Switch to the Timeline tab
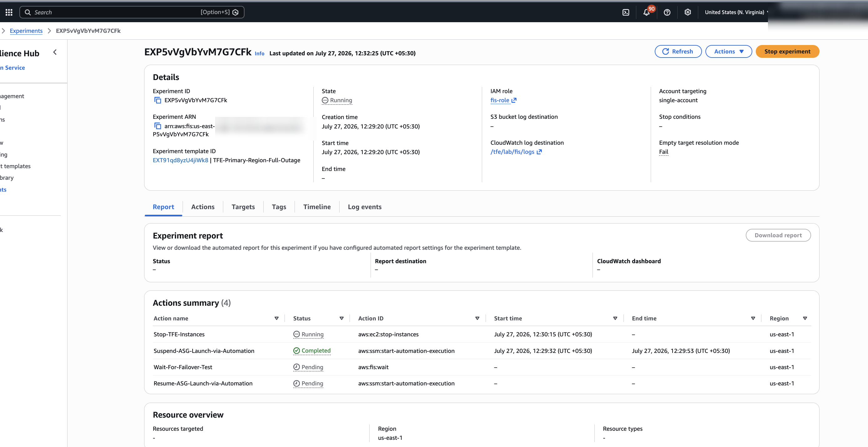 point(317,207)
